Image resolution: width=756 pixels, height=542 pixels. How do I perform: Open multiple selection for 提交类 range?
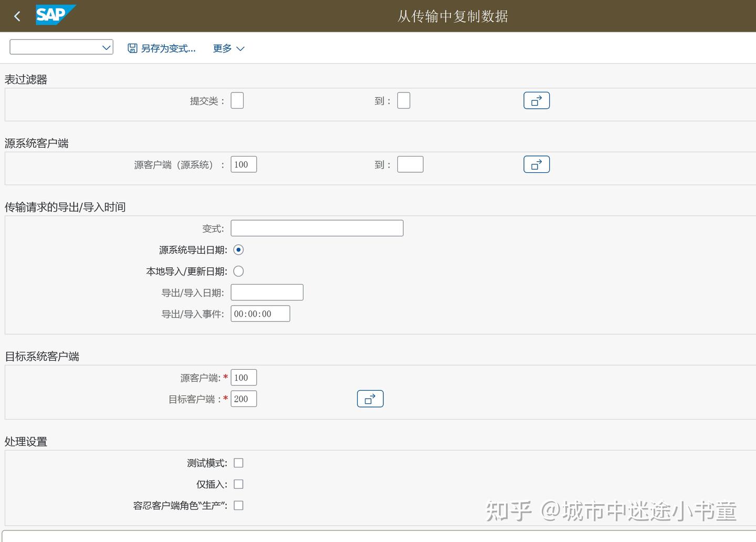[x=536, y=100]
